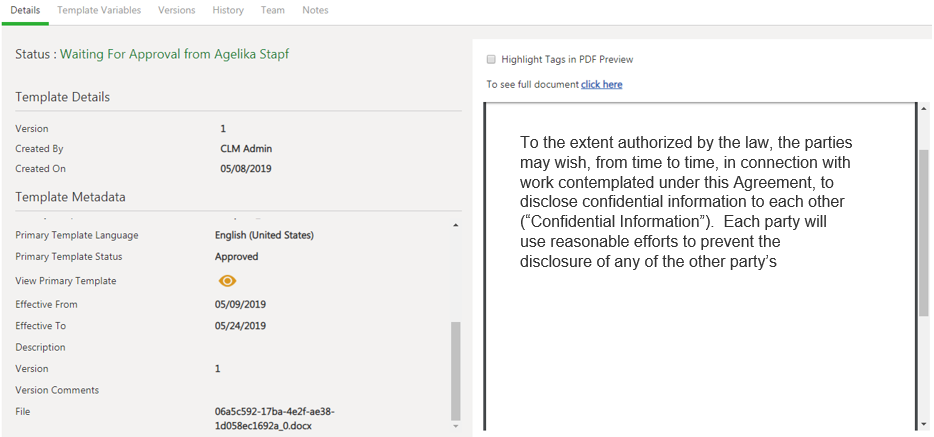Click Template Metadata scroll up arrow
This screenshot has width=934, height=437.
click(x=456, y=226)
